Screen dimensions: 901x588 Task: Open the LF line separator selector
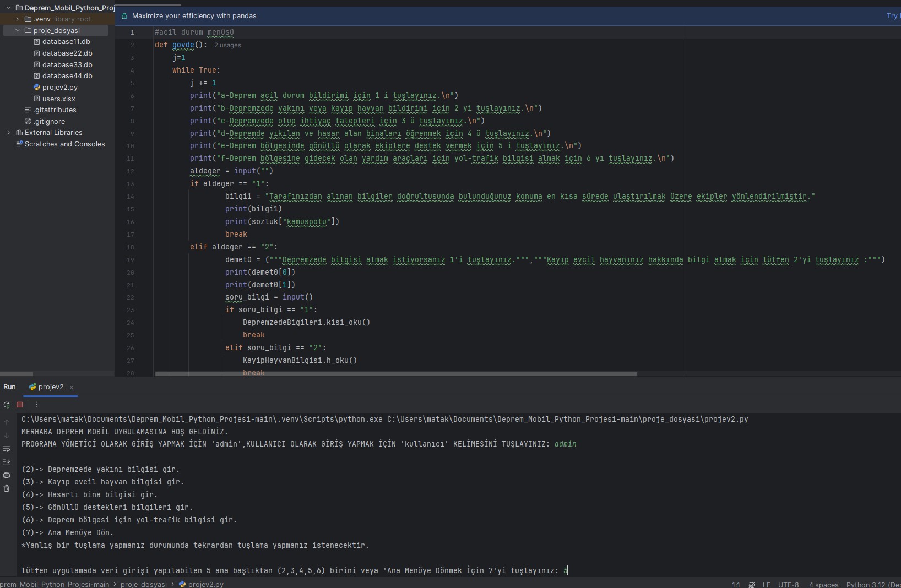pos(766,585)
